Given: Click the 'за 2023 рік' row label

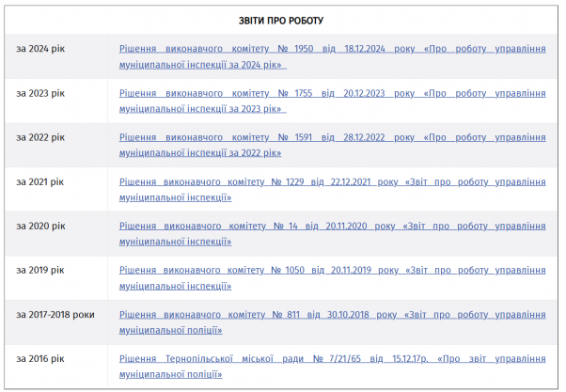Looking at the screenshot, I should point(41,93).
